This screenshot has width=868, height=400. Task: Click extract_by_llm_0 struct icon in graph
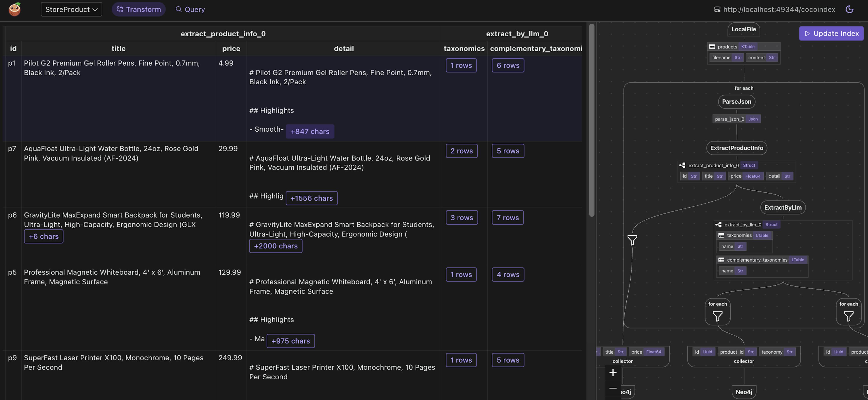[x=718, y=225]
